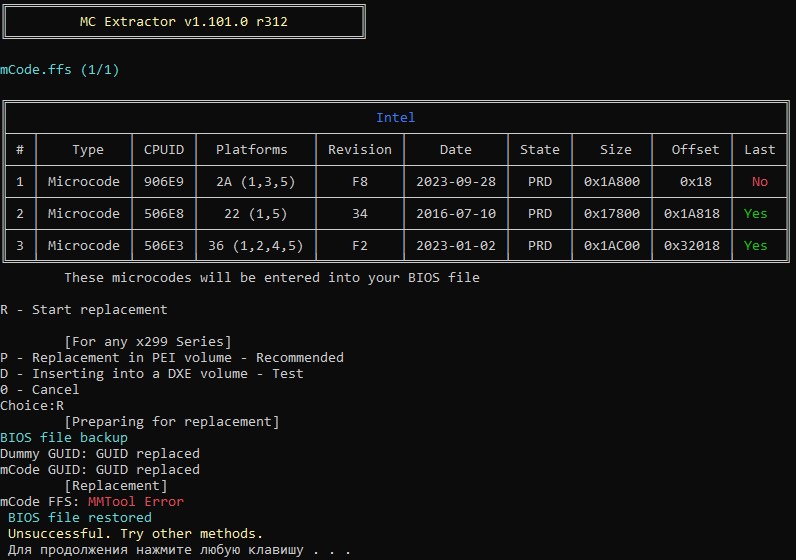796x560 pixels.
Task: Select the State column header
Action: [x=540, y=150]
